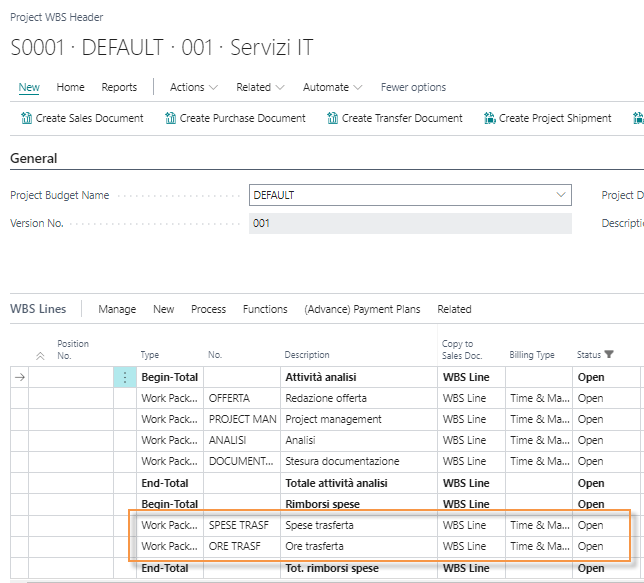644x583 pixels.
Task: Click the Create Purchase Document icon
Action: (x=170, y=118)
